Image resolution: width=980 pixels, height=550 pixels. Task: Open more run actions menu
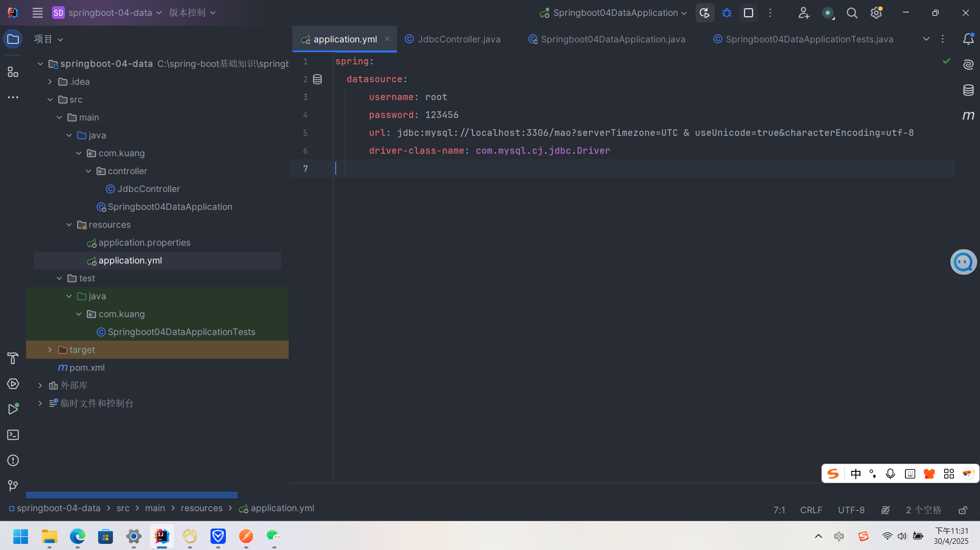point(771,13)
